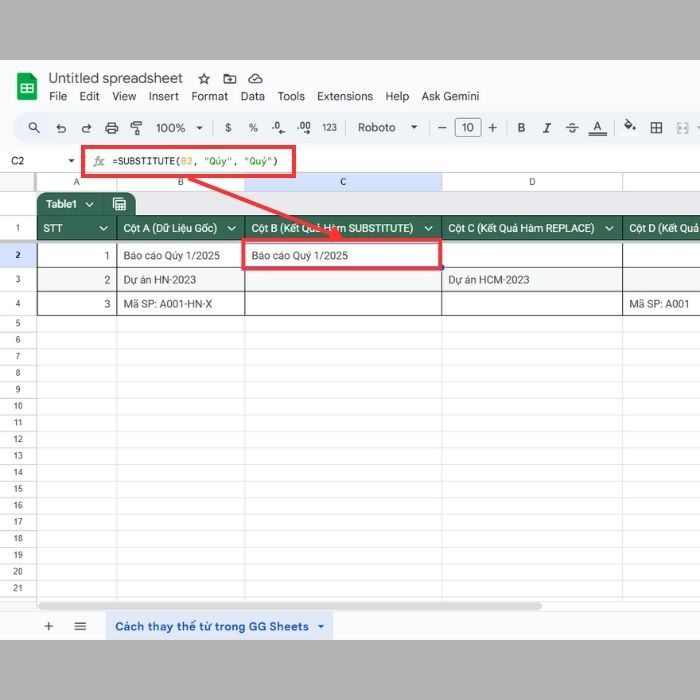Open the SUBSTITUTE column header dropdown
700x700 pixels.
428,229
